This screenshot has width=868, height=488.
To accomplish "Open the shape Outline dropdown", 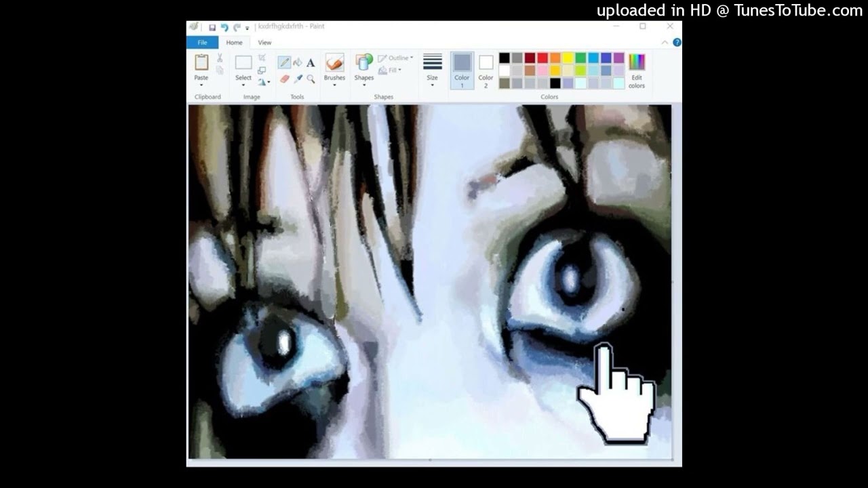I will 395,58.
